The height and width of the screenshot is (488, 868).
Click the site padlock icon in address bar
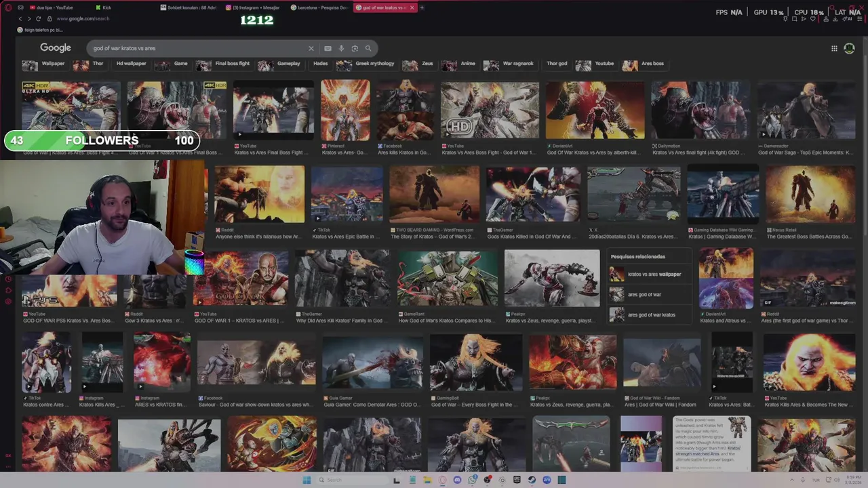click(49, 18)
